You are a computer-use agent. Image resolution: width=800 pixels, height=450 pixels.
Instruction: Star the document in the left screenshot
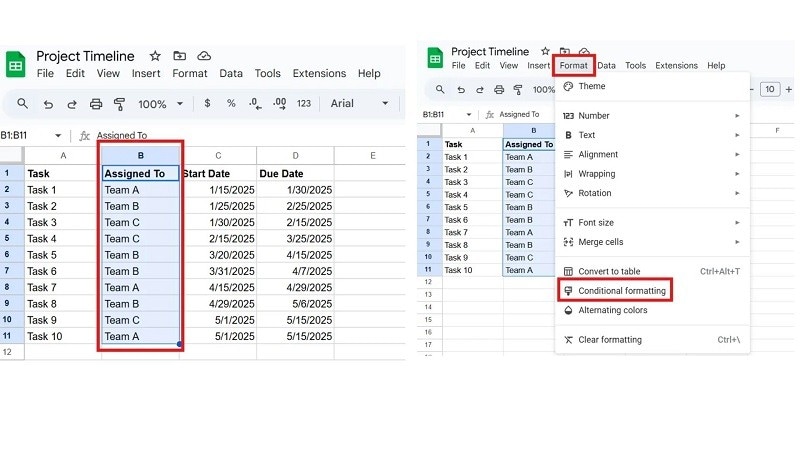[155, 56]
